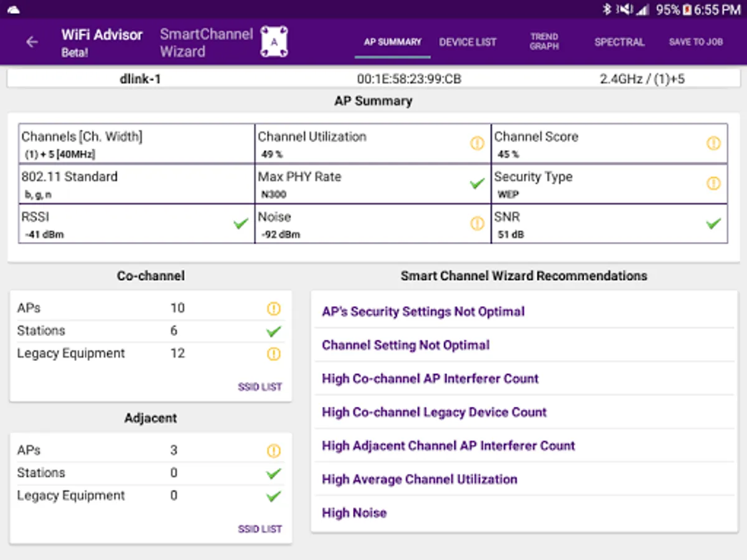Open the Adjacent SSID List
Viewport: 747px width, 560px height.
coord(260,530)
